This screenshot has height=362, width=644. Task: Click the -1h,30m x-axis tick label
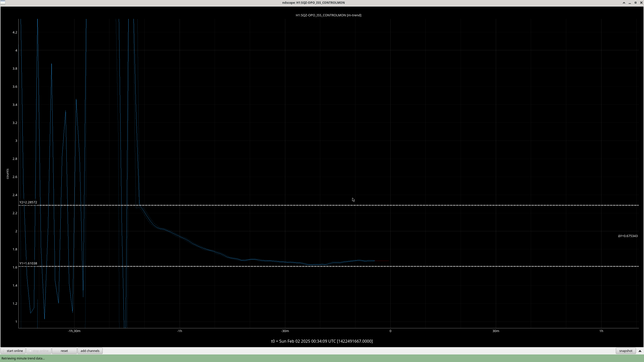(x=74, y=331)
